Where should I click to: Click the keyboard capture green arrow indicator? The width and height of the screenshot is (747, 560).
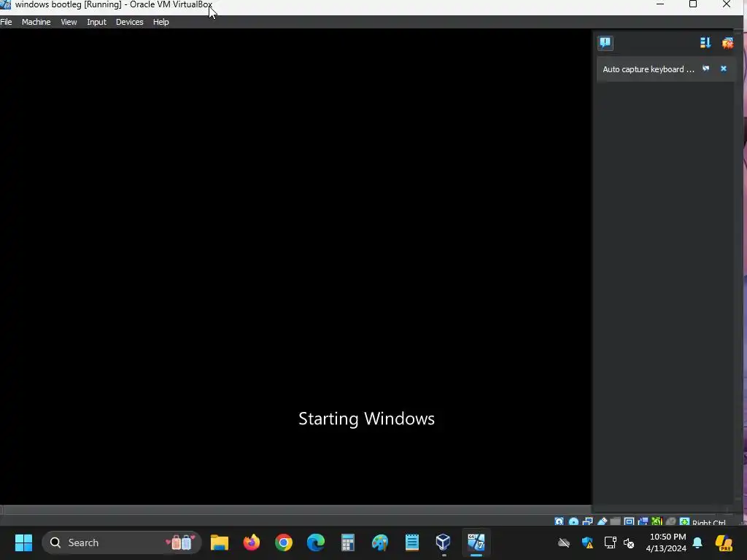[x=684, y=522]
